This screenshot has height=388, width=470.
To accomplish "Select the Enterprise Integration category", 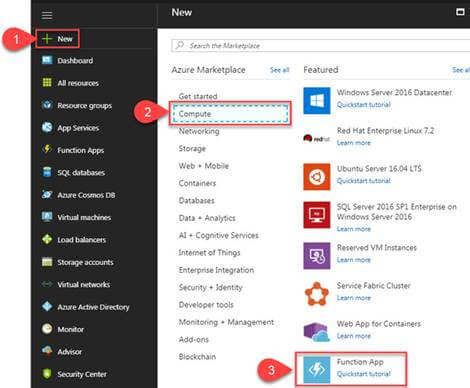I will click(x=216, y=270).
